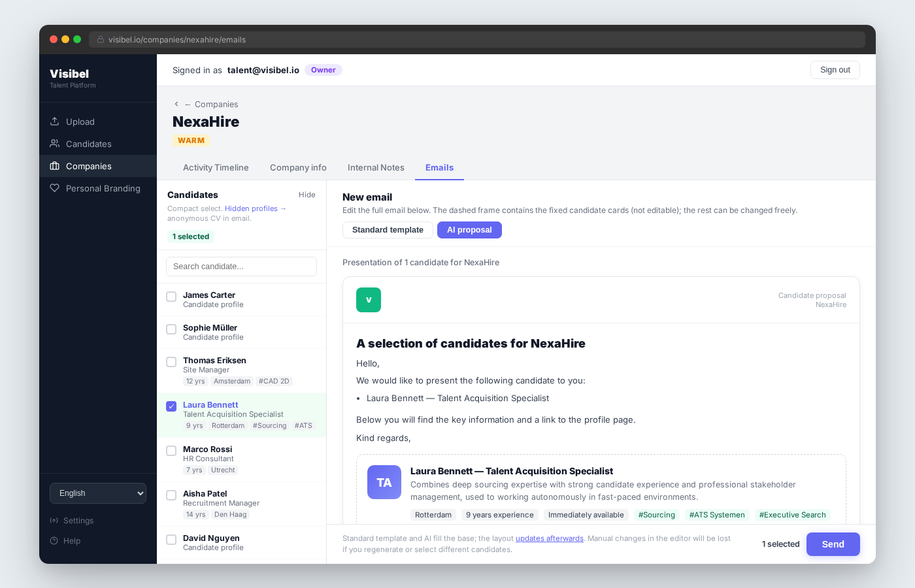915x588 pixels.
Task: Open the Internal Notes tab
Action: tap(376, 168)
